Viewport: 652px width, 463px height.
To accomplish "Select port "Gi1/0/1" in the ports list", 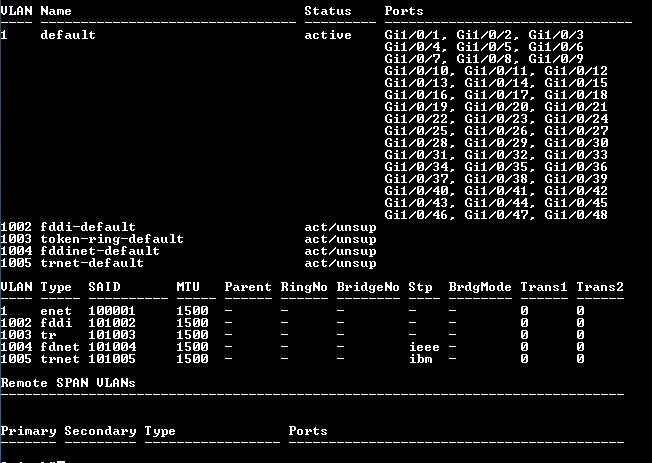I will [x=412, y=35].
